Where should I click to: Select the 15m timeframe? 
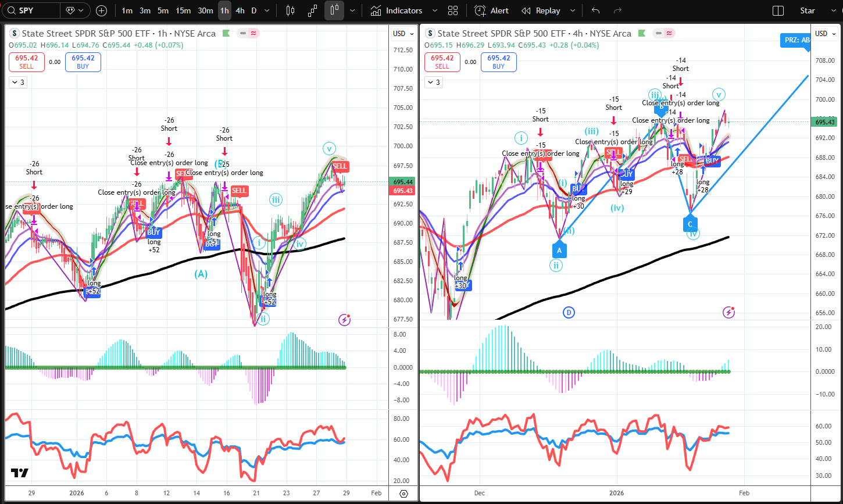pos(183,10)
